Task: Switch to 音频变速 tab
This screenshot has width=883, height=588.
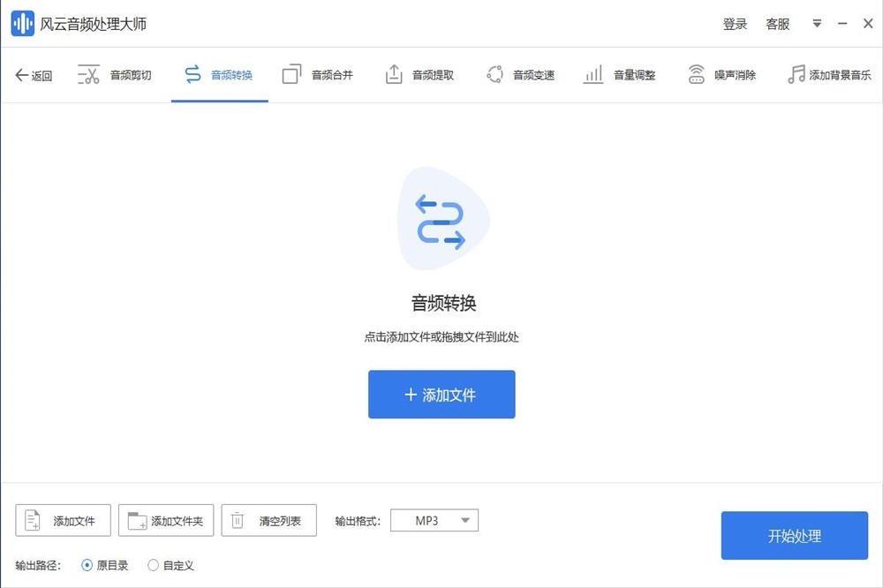Action: [x=520, y=75]
